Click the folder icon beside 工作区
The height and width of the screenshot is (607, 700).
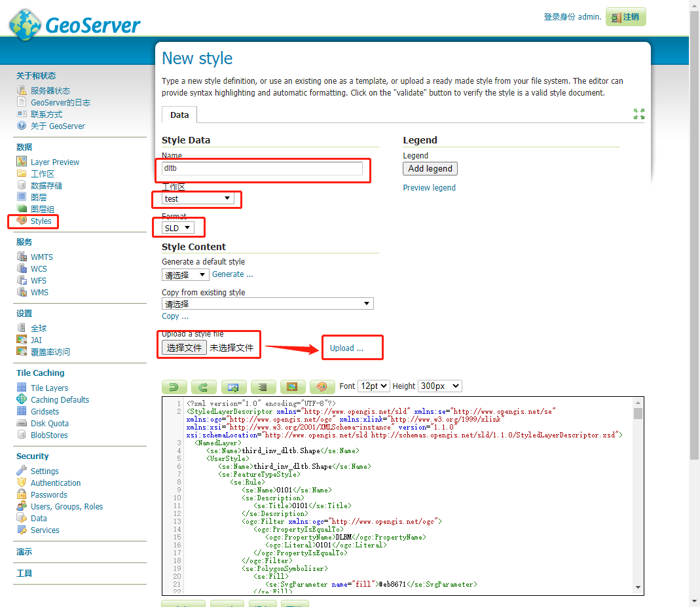coord(22,173)
